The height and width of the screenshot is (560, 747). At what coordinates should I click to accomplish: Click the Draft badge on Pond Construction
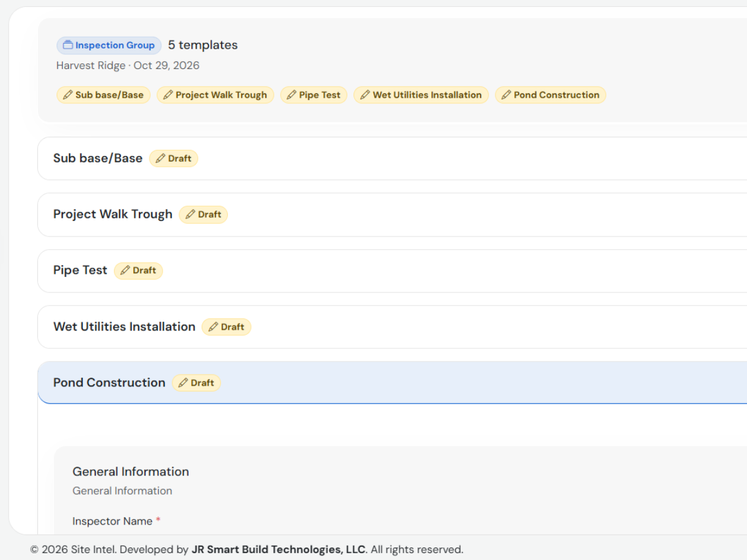tap(196, 383)
